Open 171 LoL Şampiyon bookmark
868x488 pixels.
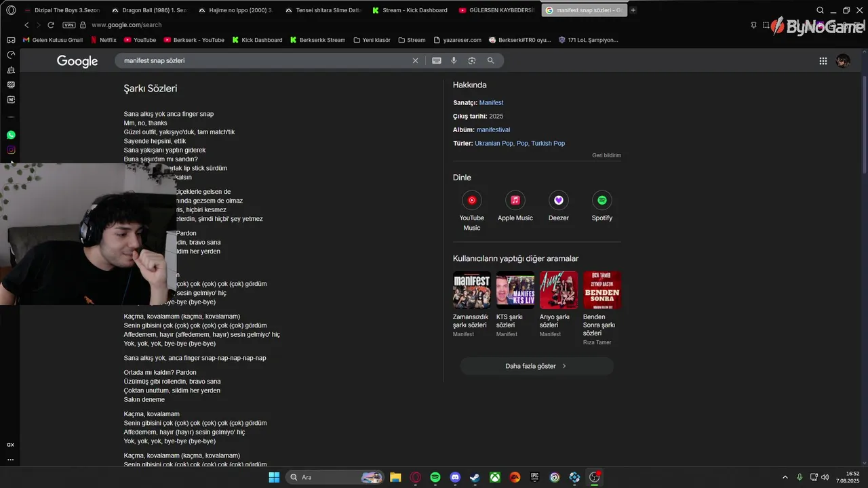pyautogui.click(x=588, y=40)
